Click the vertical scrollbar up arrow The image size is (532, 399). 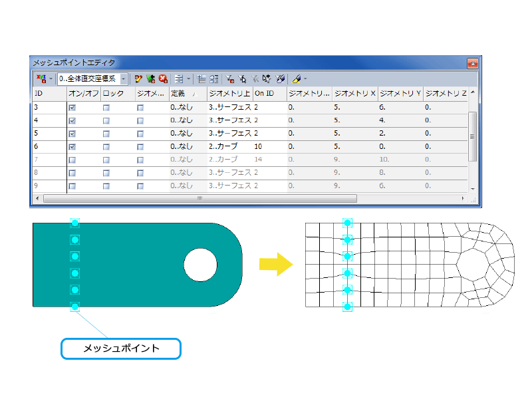tap(473, 92)
